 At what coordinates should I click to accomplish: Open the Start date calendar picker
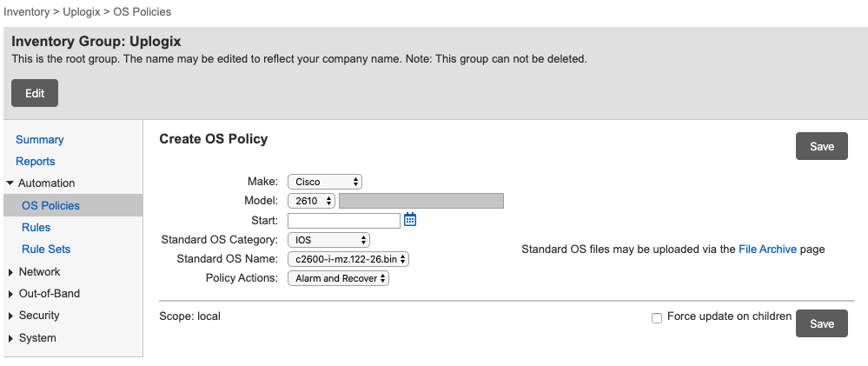[x=411, y=220]
